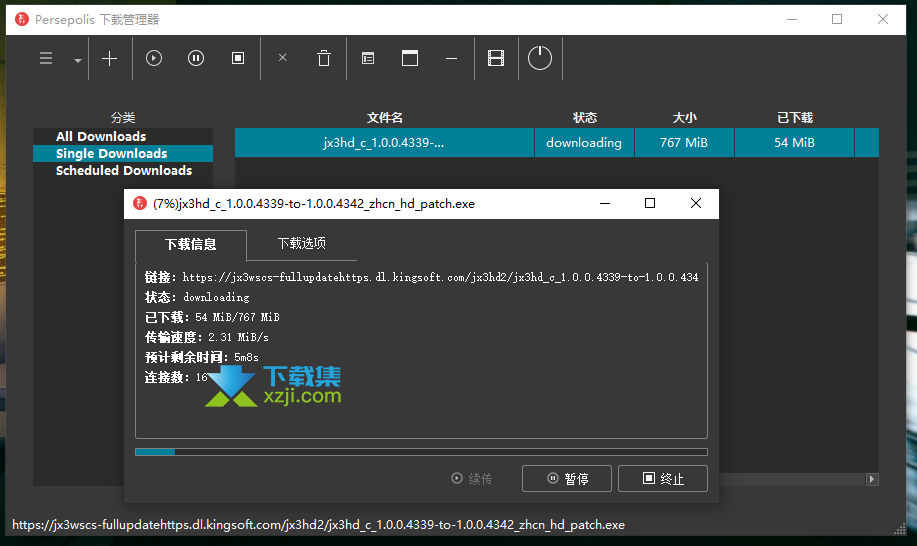Click the download link URL text
Image resolution: width=917 pixels, height=546 pixels.
tap(440, 277)
